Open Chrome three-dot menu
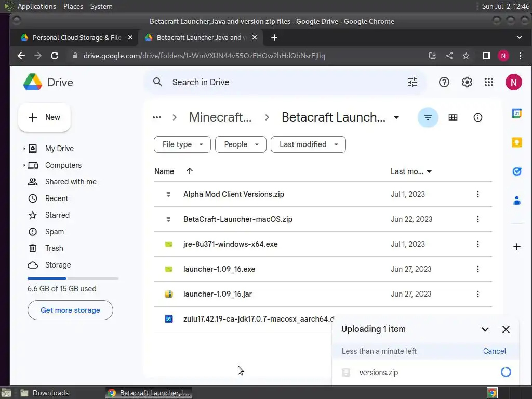Viewport: 532px width, 399px height. [x=520, y=56]
